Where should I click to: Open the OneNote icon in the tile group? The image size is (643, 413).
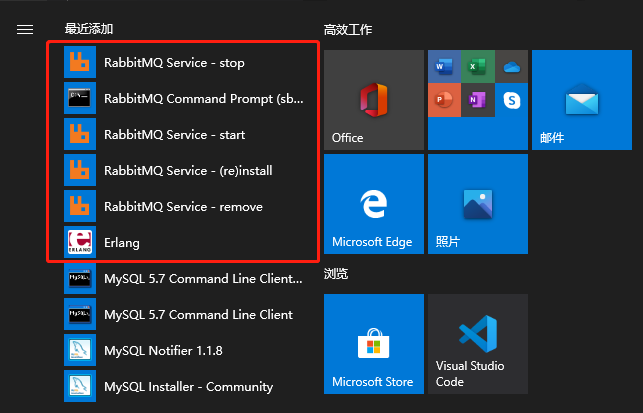(478, 100)
